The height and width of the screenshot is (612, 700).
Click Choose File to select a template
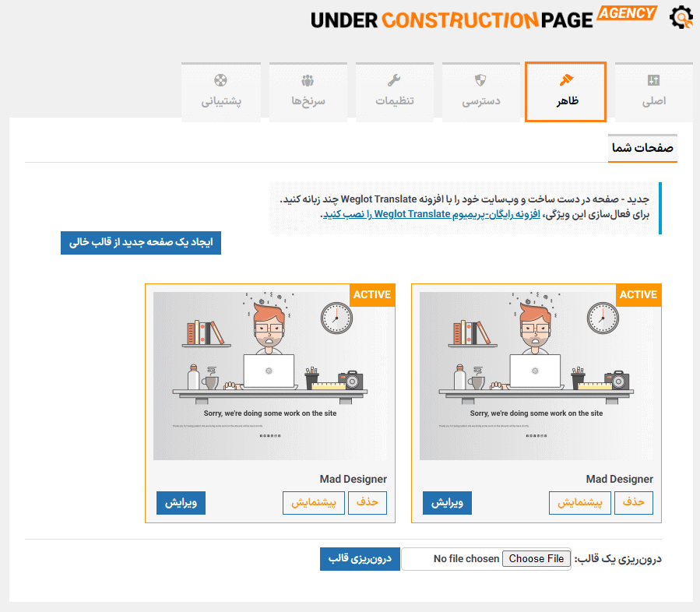pos(536,558)
